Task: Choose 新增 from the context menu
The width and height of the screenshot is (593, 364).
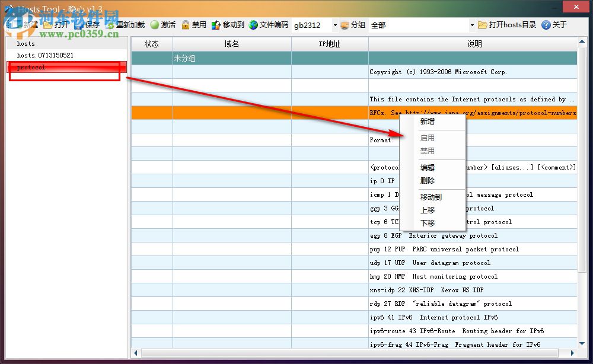Action: [427, 122]
